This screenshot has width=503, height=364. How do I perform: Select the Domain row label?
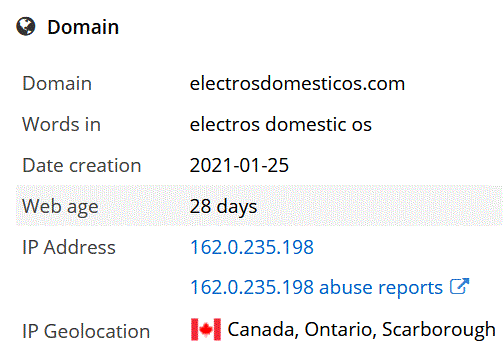tap(57, 83)
